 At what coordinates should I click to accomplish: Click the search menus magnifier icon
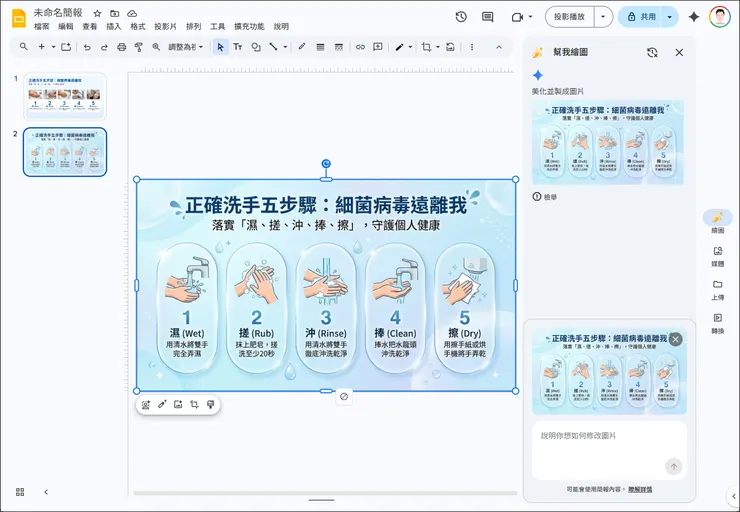[x=24, y=47]
